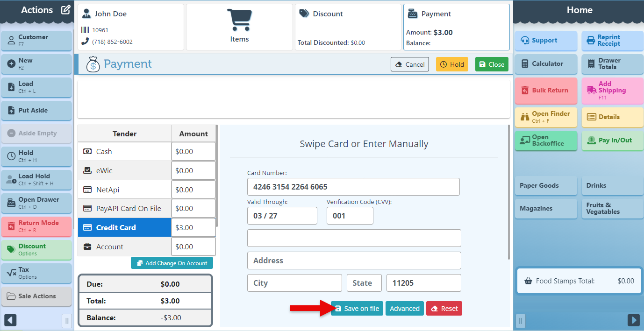The height and width of the screenshot is (331, 644).
Task: Select Add Shipping truck button
Action: (612, 91)
